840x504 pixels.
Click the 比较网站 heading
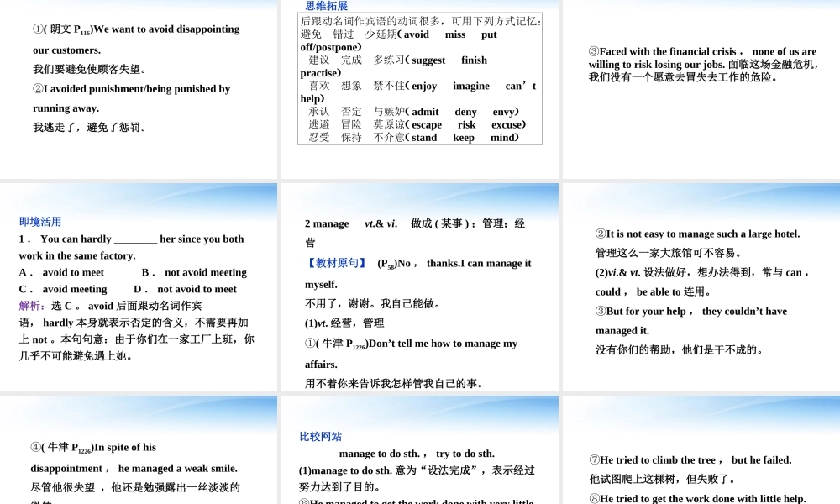click(320, 437)
